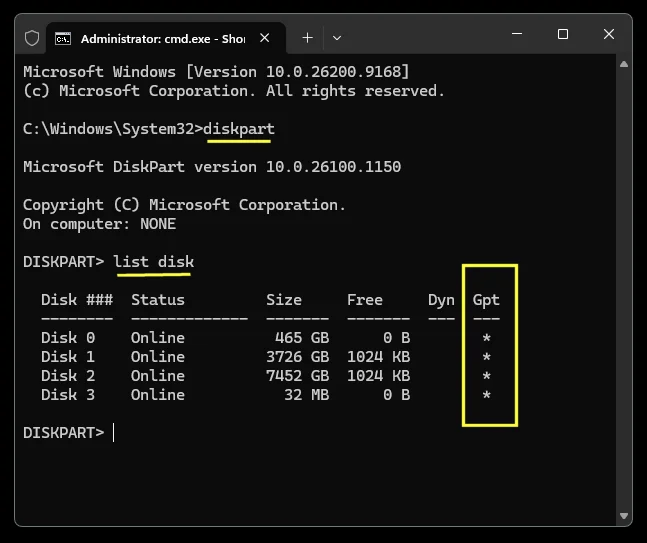Click the scrollbar down arrow
This screenshot has height=543, width=647.
[x=624, y=516]
